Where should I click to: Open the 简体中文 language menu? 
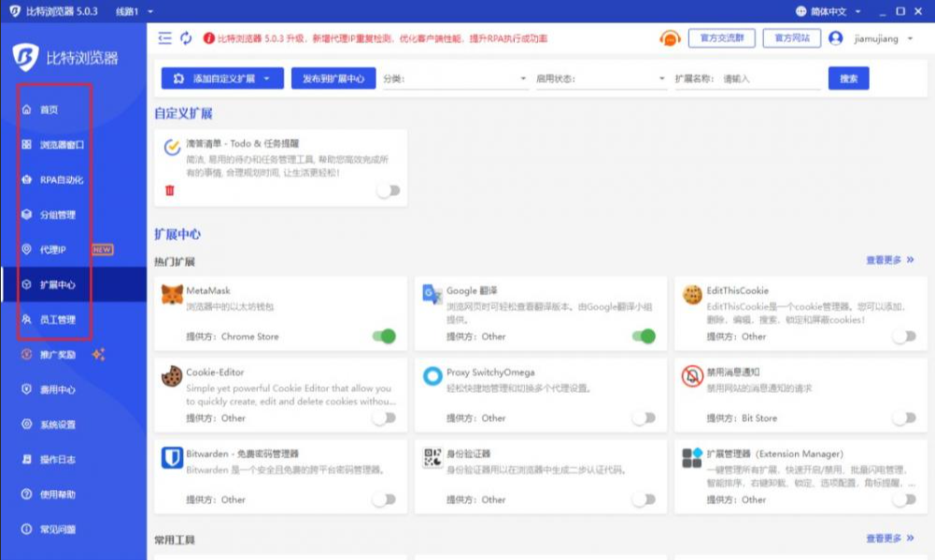tap(830, 11)
